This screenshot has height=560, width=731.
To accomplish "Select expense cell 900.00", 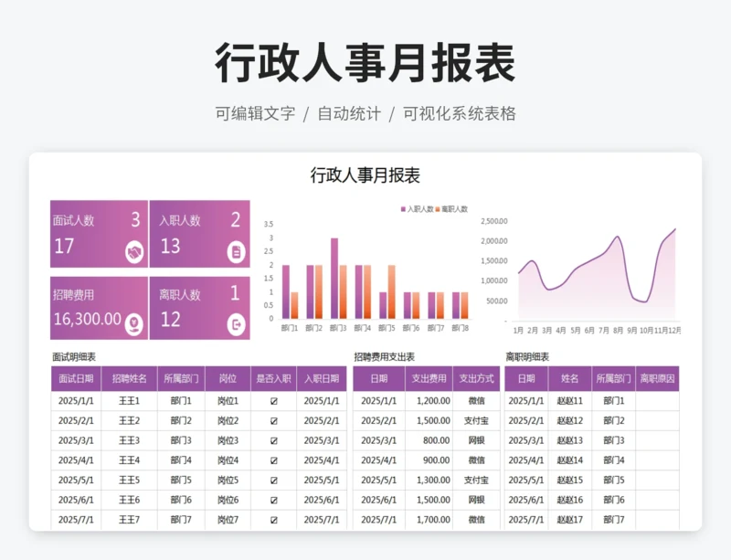I will [x=429, y=460].
